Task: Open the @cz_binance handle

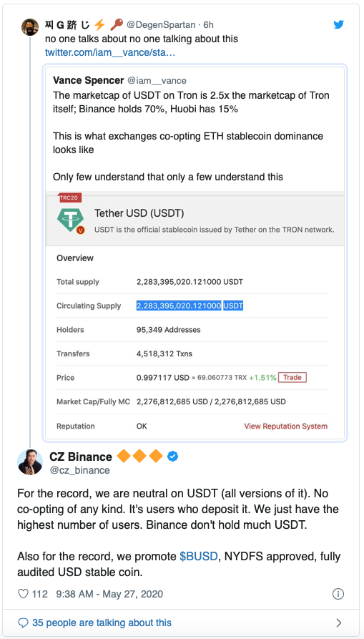Action: pyautogui.click(x=80, y=470)
